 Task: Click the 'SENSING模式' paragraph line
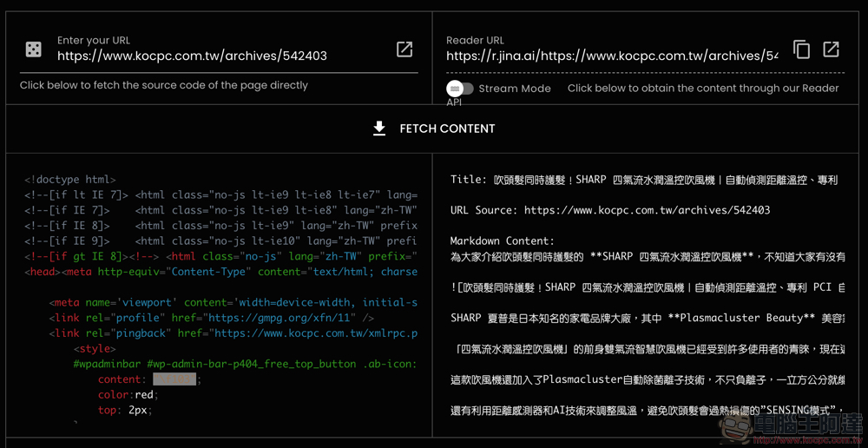pyautogui.click(x=648, y=411)
